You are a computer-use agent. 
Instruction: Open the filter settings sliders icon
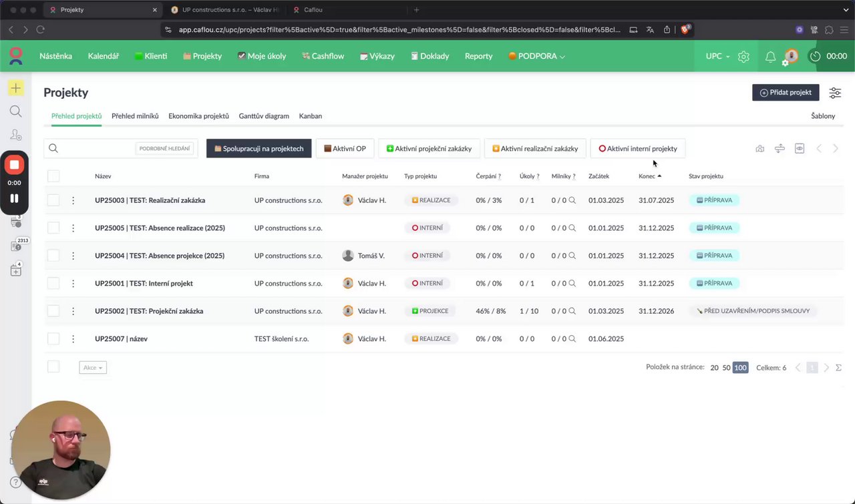click(835, 93)
